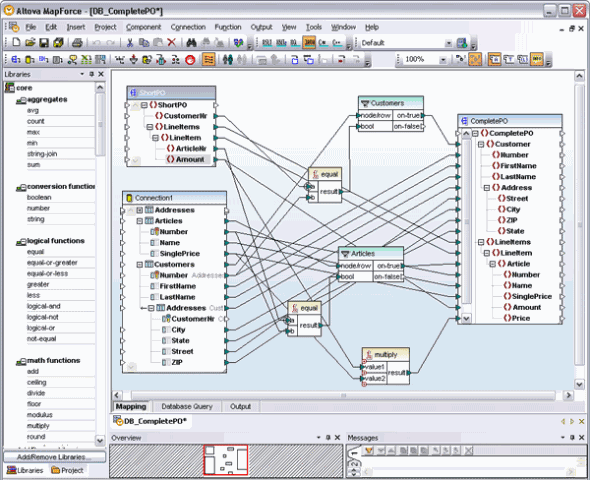
Task: Switch to the Output tab
Action: 240,406
